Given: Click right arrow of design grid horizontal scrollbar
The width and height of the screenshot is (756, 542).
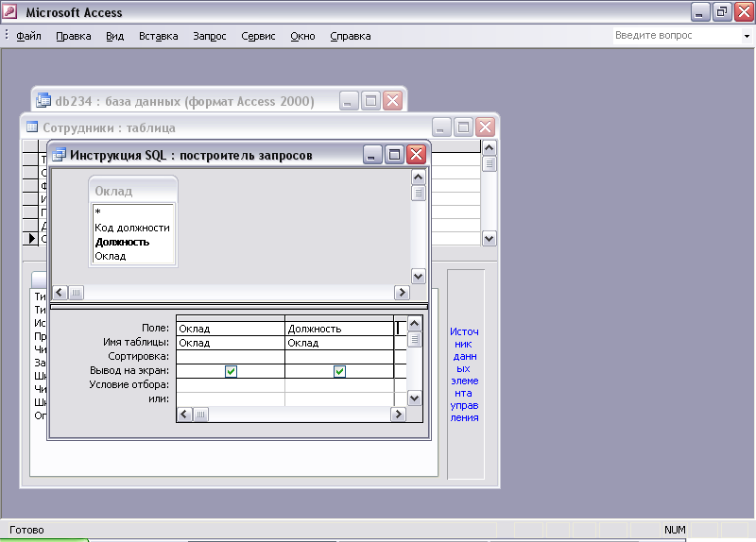Looking at the screenshot, I should 398,415.
